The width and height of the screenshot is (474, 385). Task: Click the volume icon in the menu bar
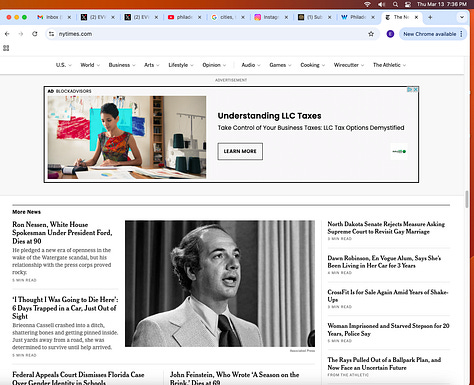[x=381, y=4]
